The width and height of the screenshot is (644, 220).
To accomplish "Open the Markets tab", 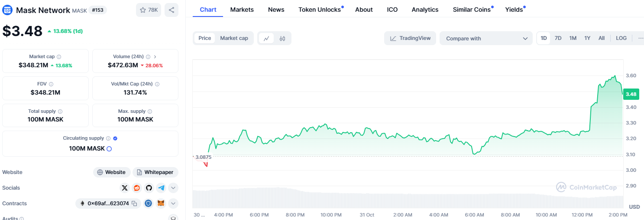I will [242, 10].
